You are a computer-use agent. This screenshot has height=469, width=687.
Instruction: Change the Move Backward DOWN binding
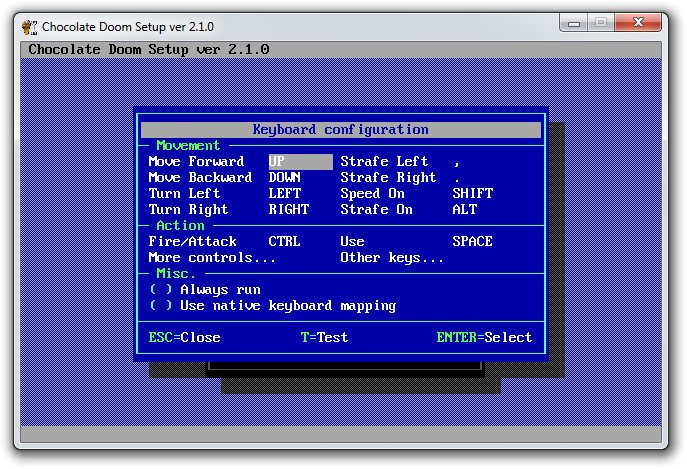point(285,178)
